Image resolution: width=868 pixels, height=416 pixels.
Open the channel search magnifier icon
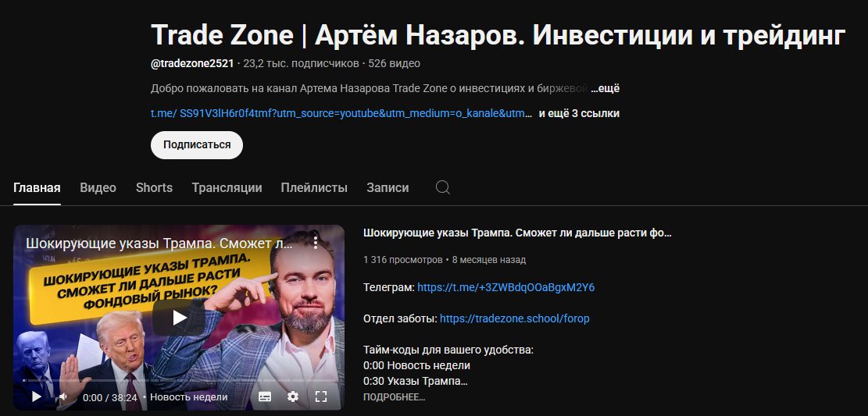point(442,187)
